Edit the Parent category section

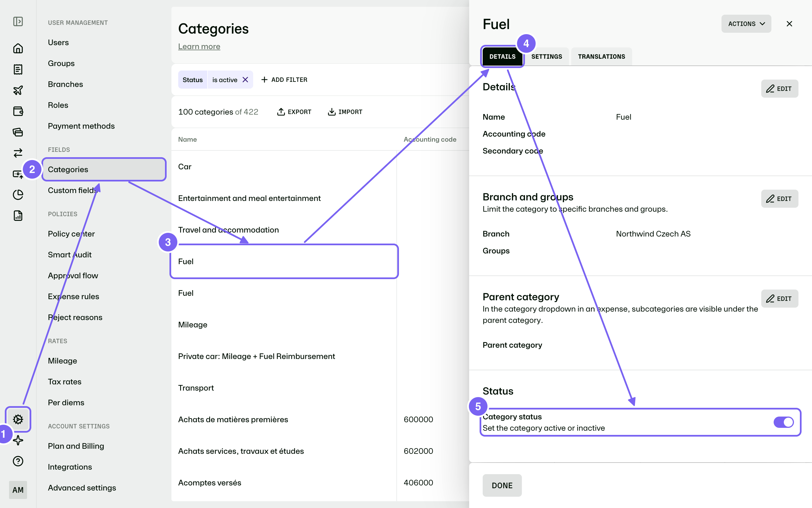click(780, 298)
